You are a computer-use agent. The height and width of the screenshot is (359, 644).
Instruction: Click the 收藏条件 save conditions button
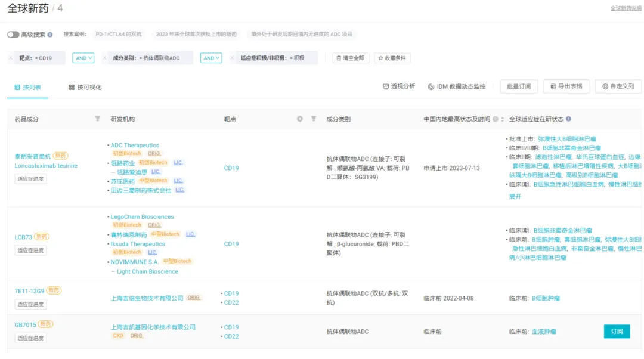coord(392,58)
